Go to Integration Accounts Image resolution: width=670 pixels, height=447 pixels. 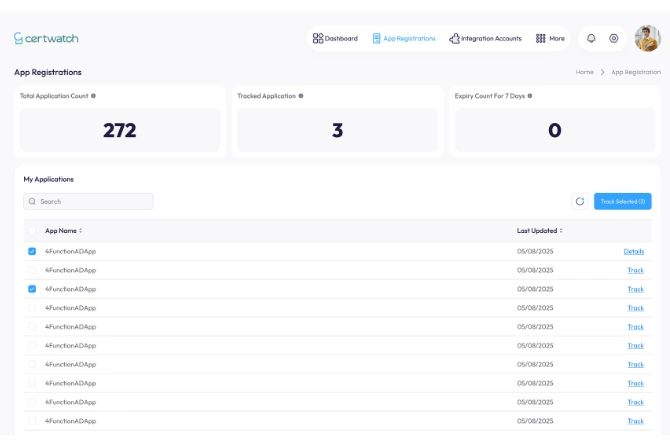pyautogui.click(x=485, y=38)
